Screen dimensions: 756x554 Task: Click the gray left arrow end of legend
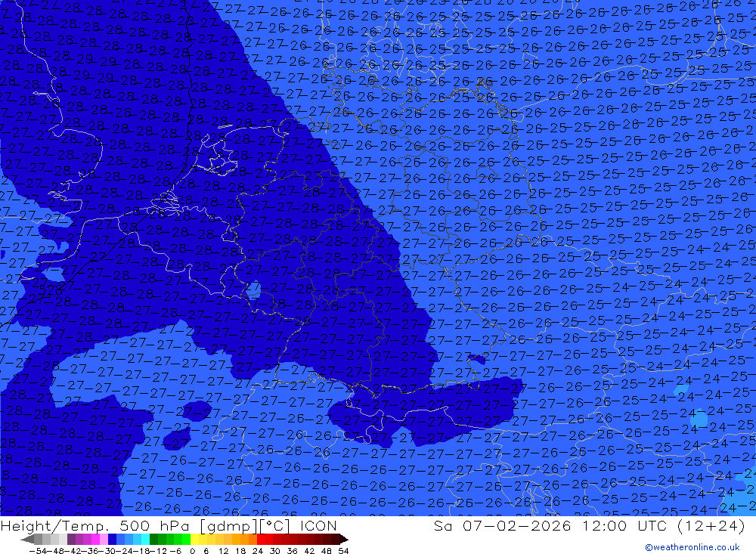coord(27,540)
